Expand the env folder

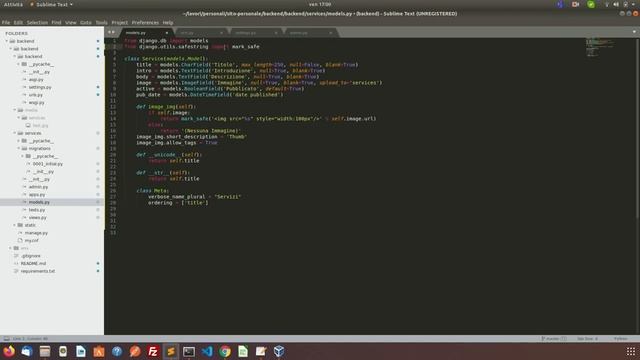point(11,248)
